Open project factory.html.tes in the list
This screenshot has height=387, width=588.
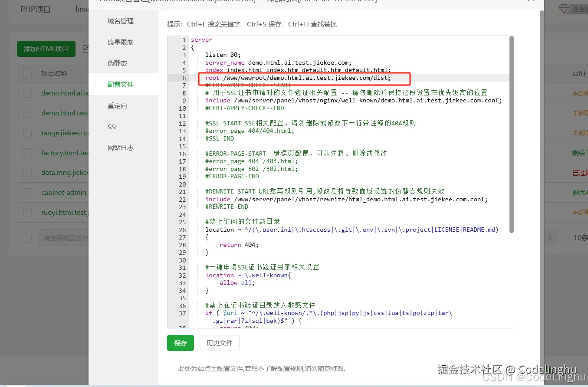pos(65,153)
